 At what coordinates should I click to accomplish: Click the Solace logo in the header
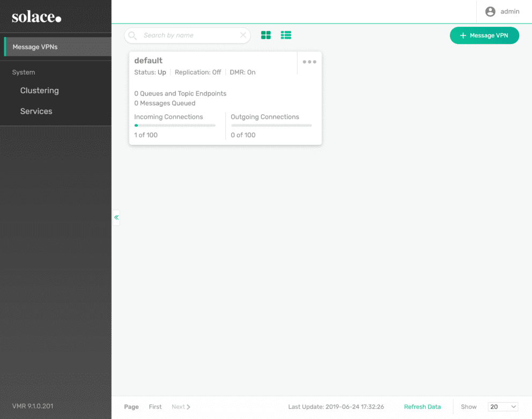(35, 16)
